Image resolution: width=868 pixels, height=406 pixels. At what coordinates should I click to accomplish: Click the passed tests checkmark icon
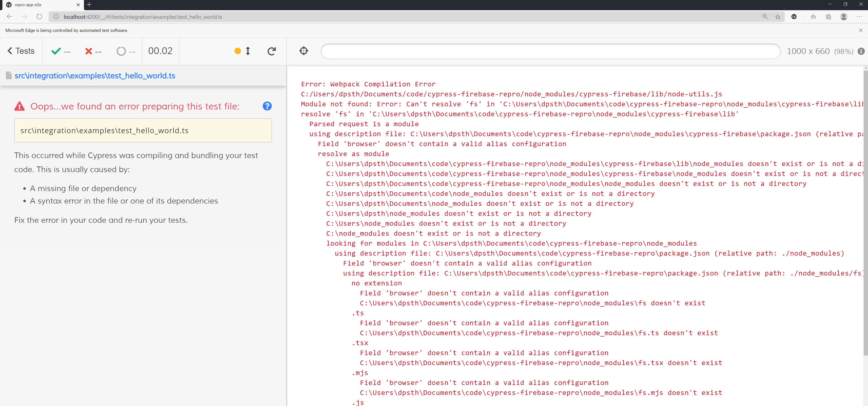point(56,51)
